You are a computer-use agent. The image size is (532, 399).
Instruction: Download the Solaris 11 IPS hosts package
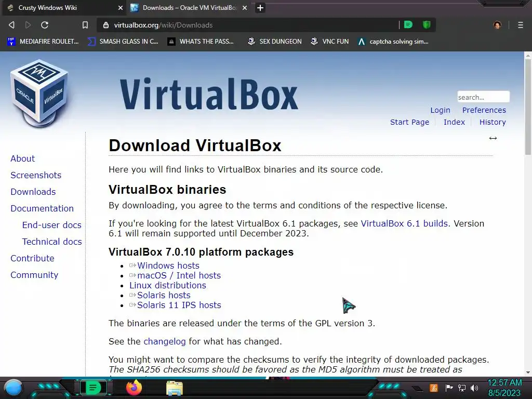(179, 305)
